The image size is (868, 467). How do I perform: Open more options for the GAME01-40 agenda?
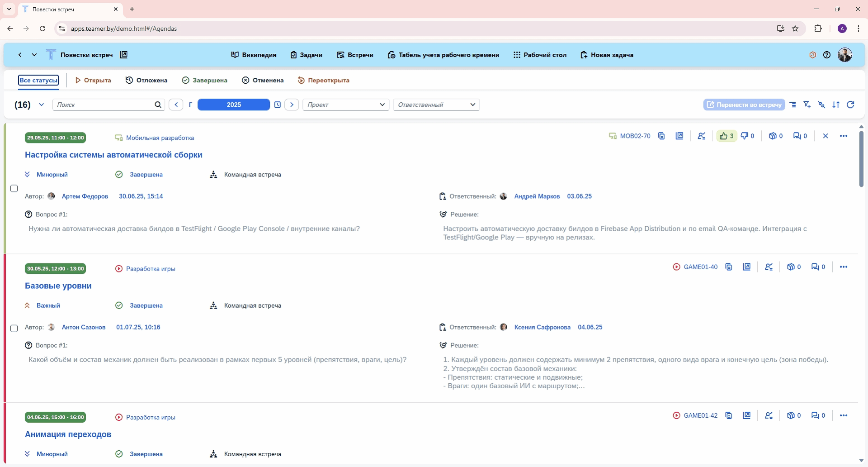[844, 267]
